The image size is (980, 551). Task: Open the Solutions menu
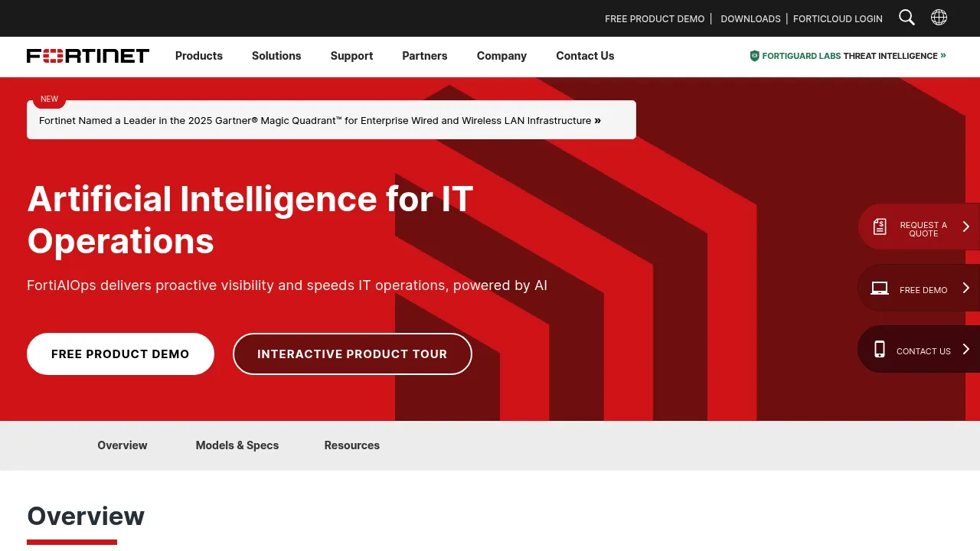tap(276, 56)
